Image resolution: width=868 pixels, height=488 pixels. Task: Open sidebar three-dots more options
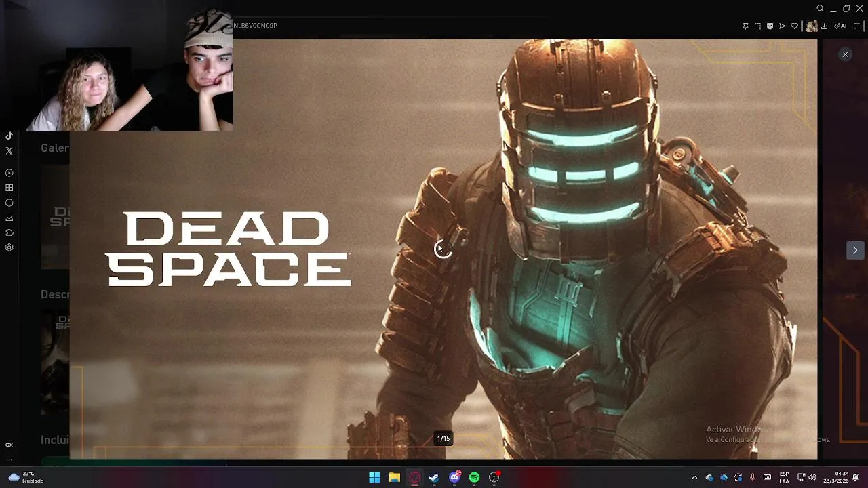pyautogui.click(x=9, y=460)
